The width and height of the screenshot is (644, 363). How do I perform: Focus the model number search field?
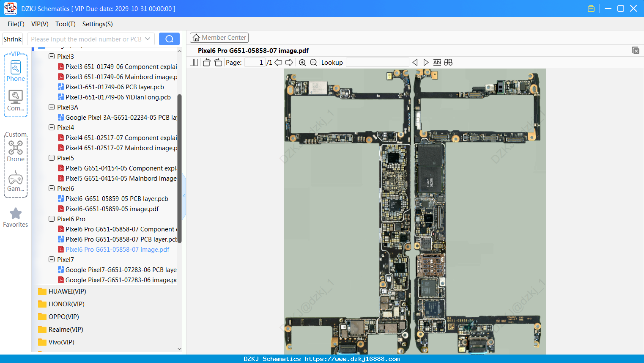pyautogui.click(x=86, y=39)
